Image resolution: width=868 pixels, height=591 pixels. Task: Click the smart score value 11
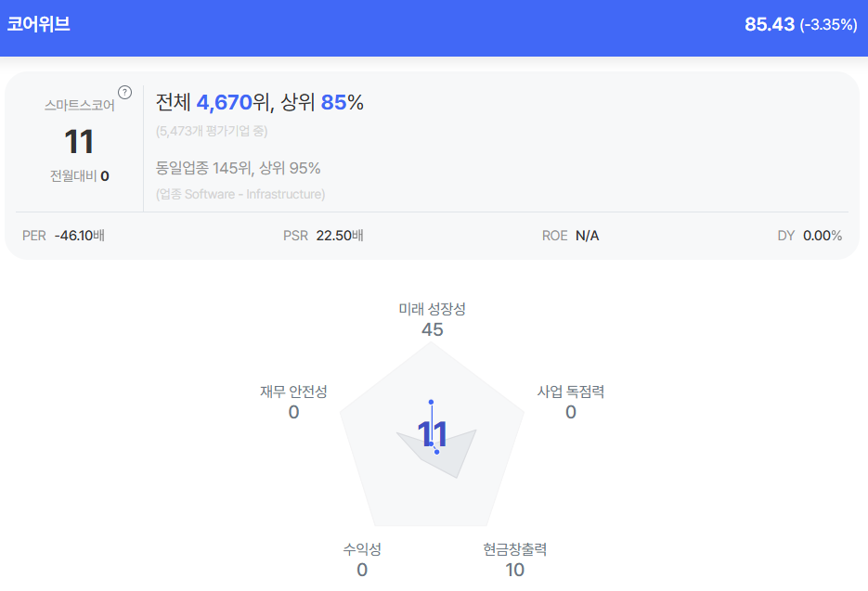pyautogui.click(x=79, y=142)
